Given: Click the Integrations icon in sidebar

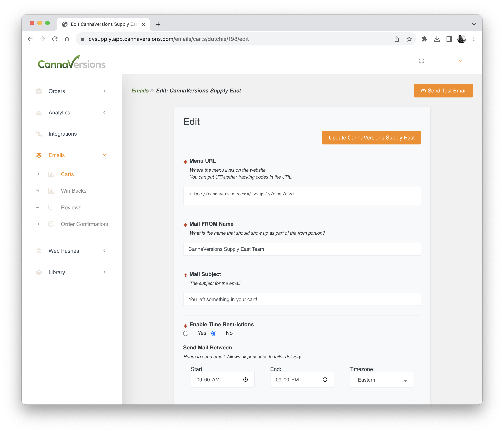Looking at the screenshot, I should tap(39, 134).
